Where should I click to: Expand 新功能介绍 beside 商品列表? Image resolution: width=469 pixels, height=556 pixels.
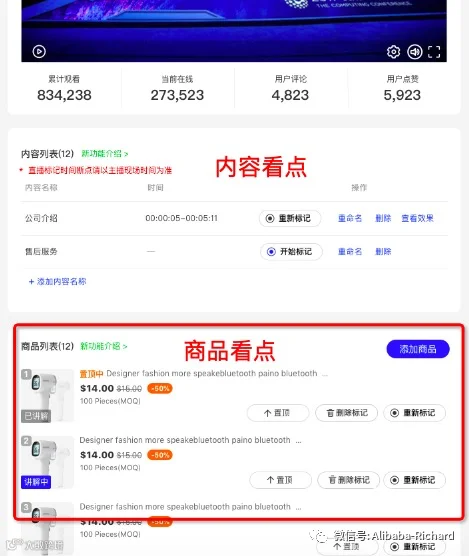104,346
